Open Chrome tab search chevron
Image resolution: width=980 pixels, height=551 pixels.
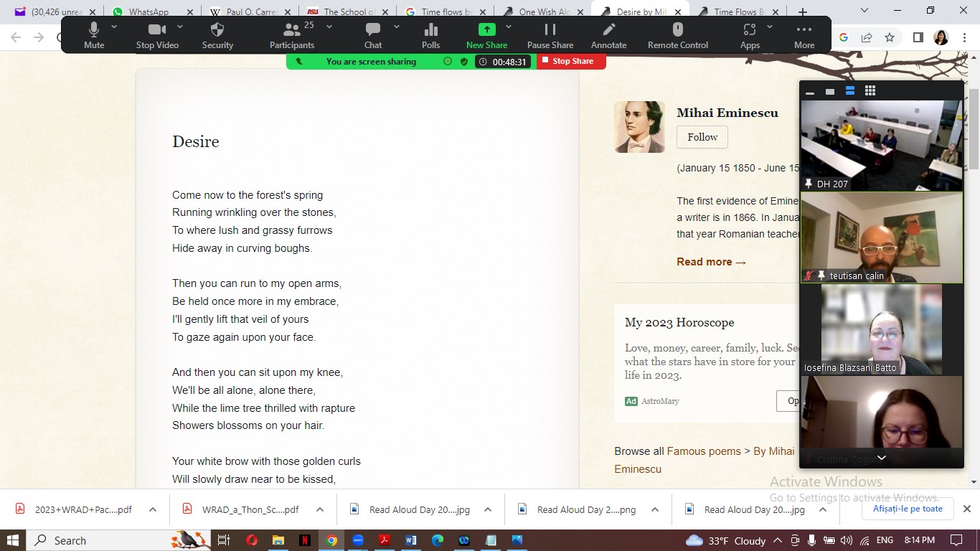[x=864, y=10]
